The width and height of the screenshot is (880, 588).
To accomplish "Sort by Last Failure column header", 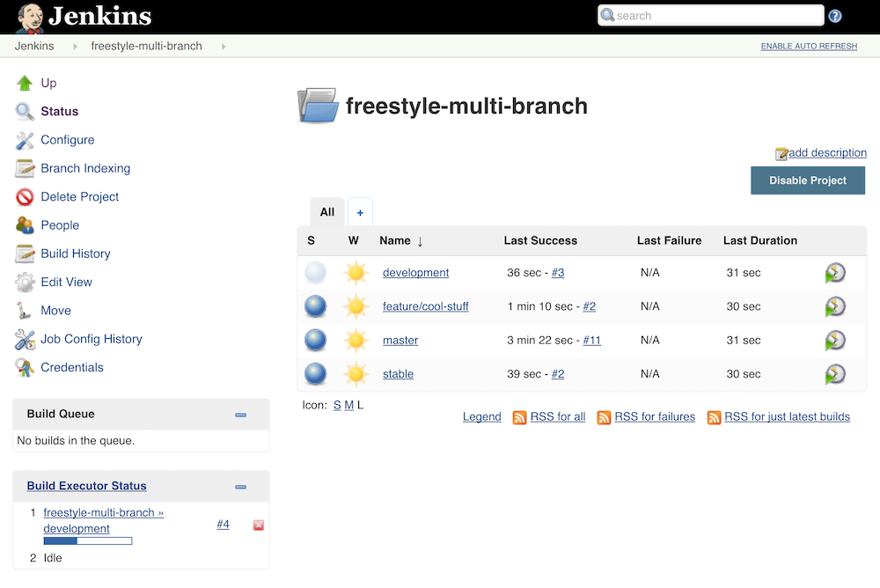I will [669, 241].
